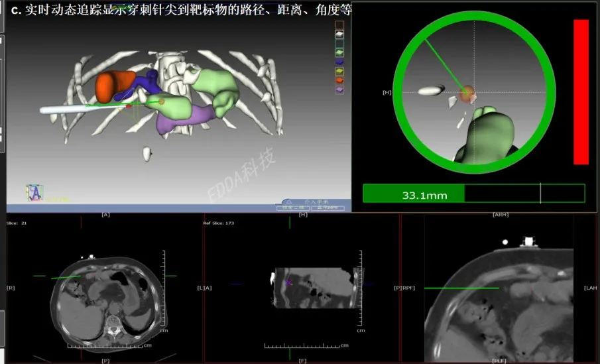Click the empty topmost layer box
Image resolution: width=600 pixels, height=364 pixels.
[x=340, y=24]
